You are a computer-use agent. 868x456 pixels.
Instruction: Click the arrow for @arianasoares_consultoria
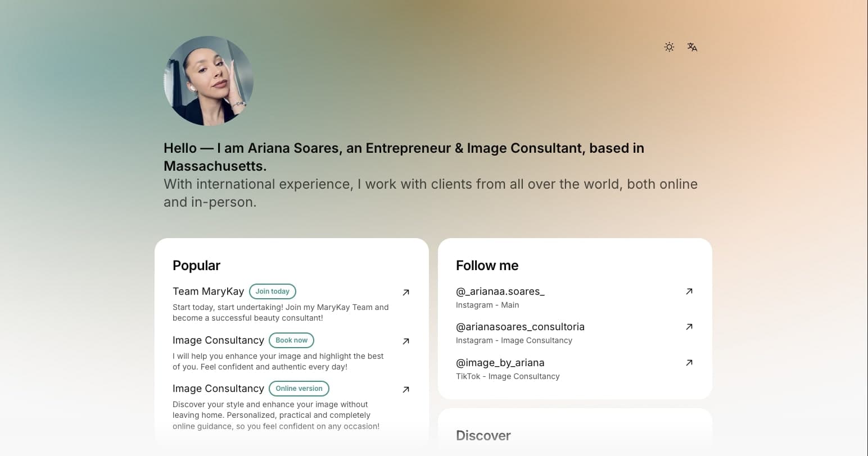point(689,326)
